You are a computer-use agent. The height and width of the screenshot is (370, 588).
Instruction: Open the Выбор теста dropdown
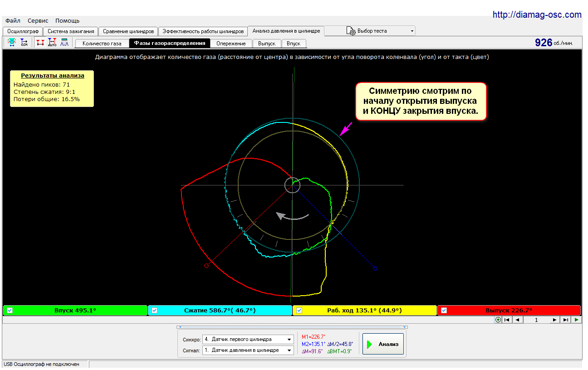coord(412,31)
